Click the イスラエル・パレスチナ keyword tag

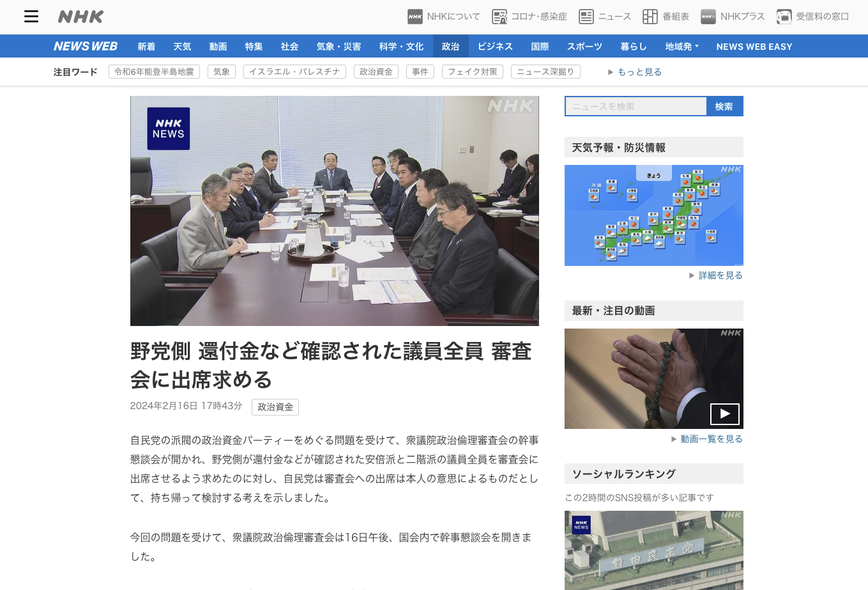coord(294,72)
